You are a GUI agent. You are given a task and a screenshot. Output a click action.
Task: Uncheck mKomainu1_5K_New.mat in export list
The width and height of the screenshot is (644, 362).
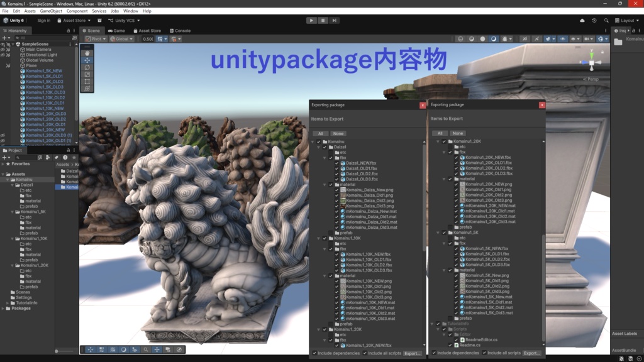pyautogui.click(x=456, y=297)
